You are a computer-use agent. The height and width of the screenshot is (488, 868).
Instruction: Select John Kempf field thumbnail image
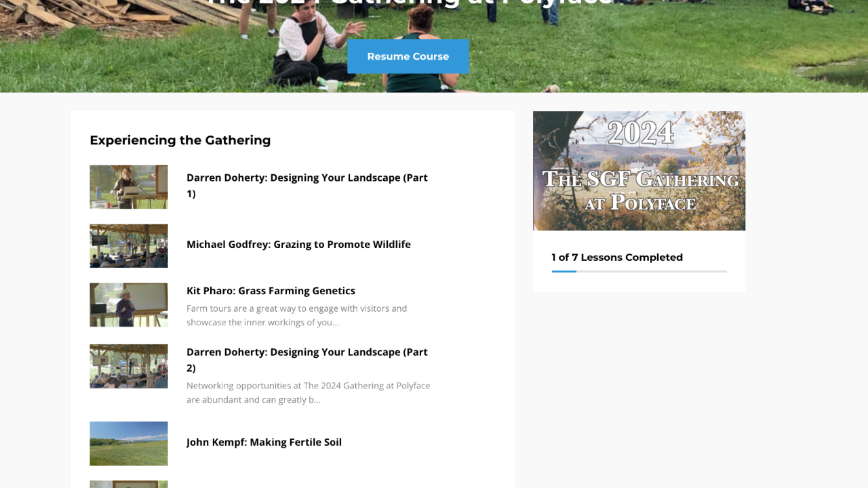click(x=129, y=443)
